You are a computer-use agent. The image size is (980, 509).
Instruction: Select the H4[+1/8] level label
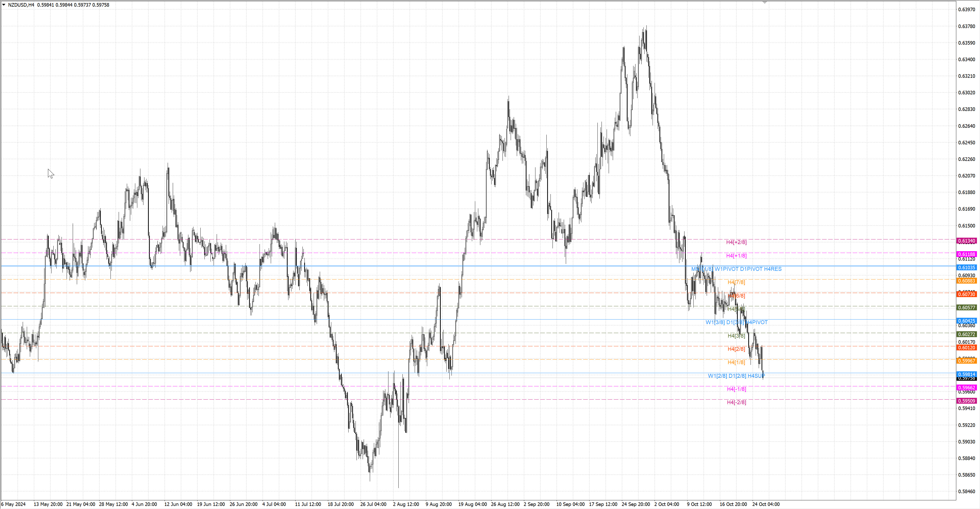point(736,256)
